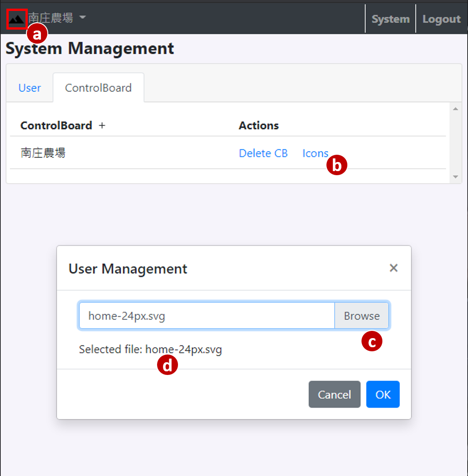Click the scrollbar down arrow in table panel
Viewport: 468px width, 476px height.
coord(455,177)
